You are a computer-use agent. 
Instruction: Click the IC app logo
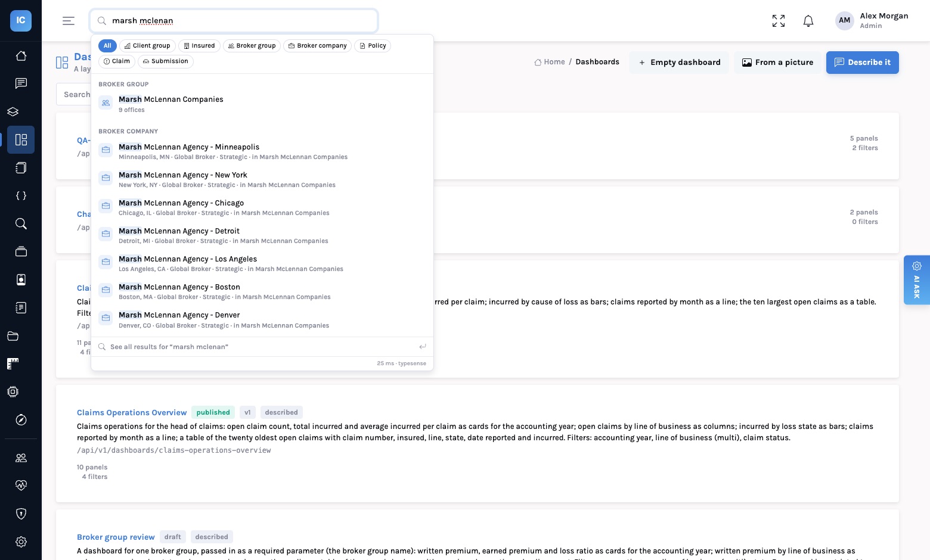click(21, 20)
